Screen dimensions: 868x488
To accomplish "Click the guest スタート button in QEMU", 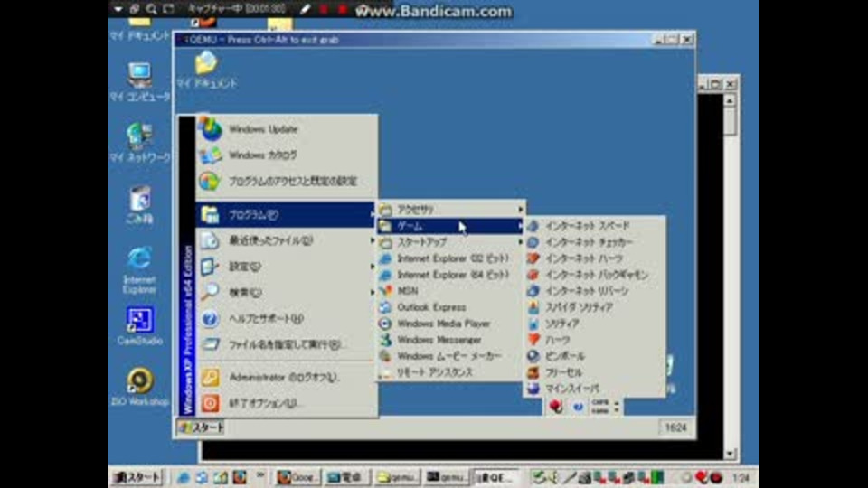I will point(202,427).
